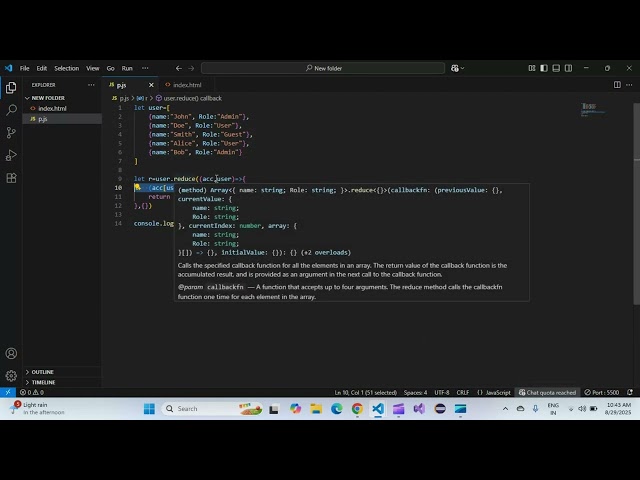Open the Source Control view
This screenshot has height=480, width=640.
[x=11, y=132]
